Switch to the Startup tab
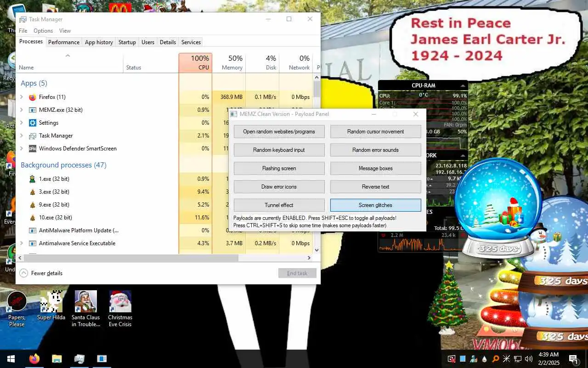 [127, 42]
